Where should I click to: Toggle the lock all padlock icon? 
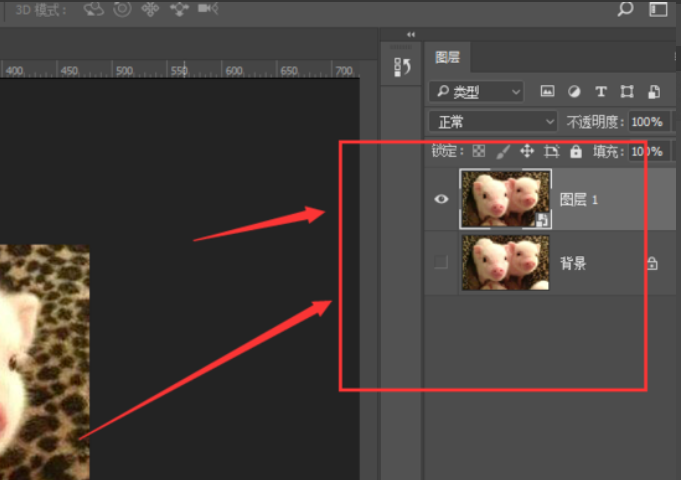[576, 151]
